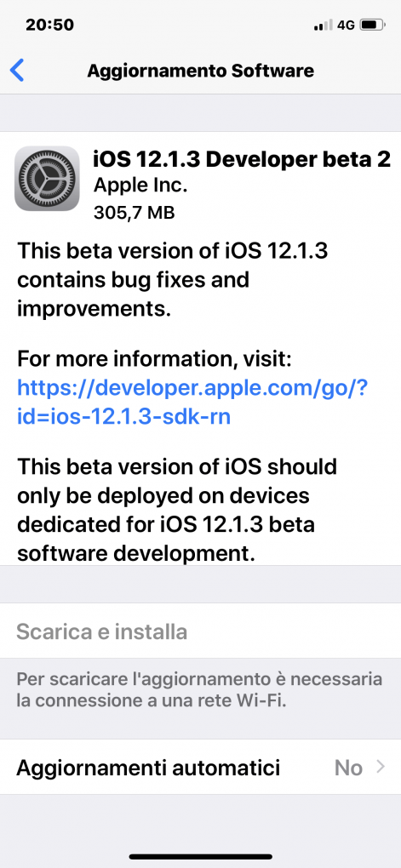This screenshot has height=868, width=401.
Task: Tap the cellular signal bars icon
Action: (323, 25)
